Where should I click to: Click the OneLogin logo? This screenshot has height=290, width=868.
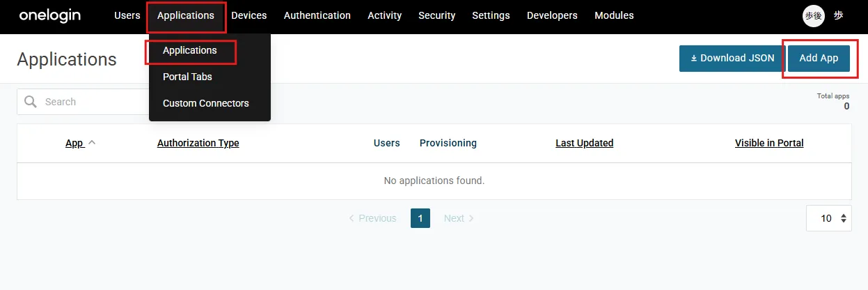tap(49, 15)
